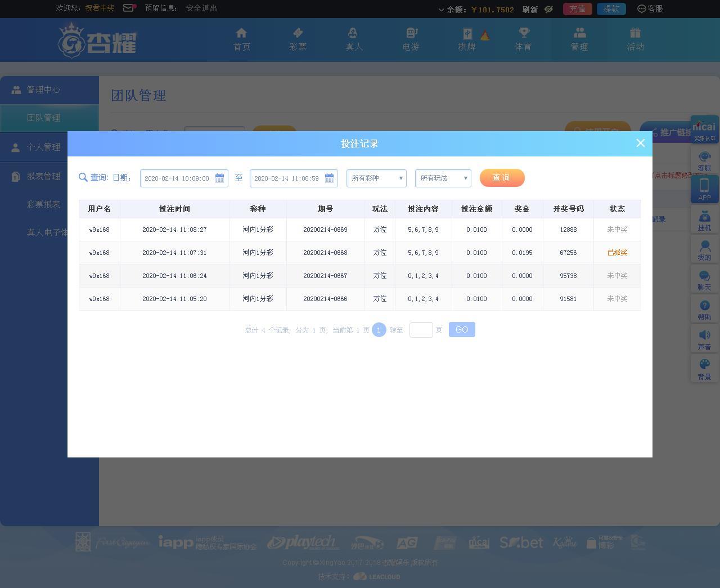This screenshot has height=588, width=720.
Task: Toggle balance visibility eye icon
Action: click(x=549, y=9)
